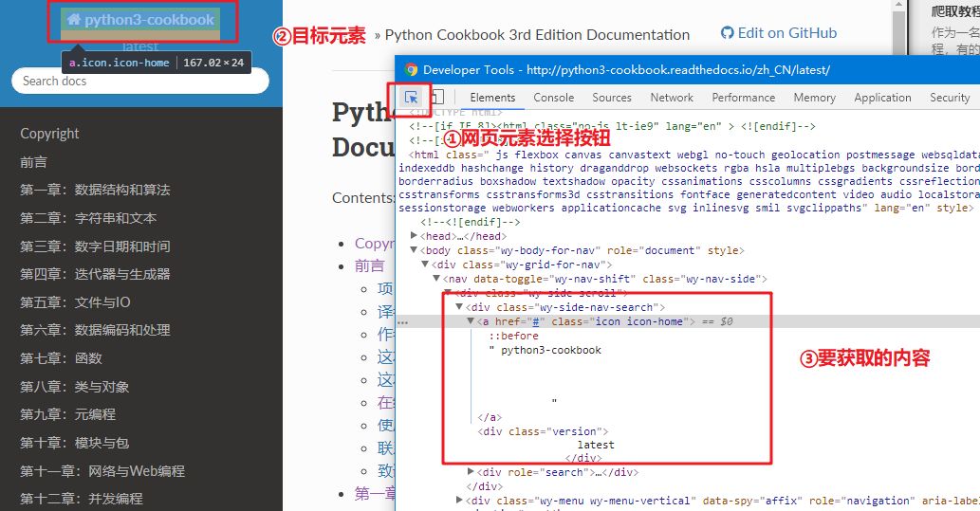Open 第八章：类与对象 in the sidebar
The width and height of the screenshot is (980, 511).
coord(74,387)
